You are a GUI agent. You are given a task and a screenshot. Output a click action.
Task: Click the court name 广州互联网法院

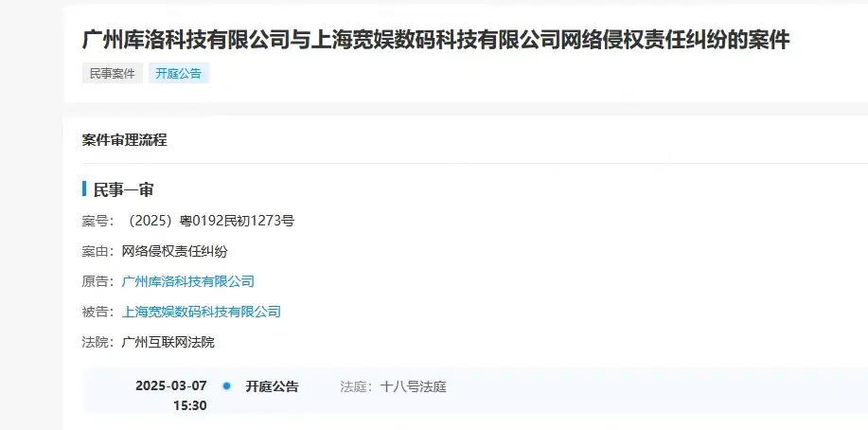168,342
